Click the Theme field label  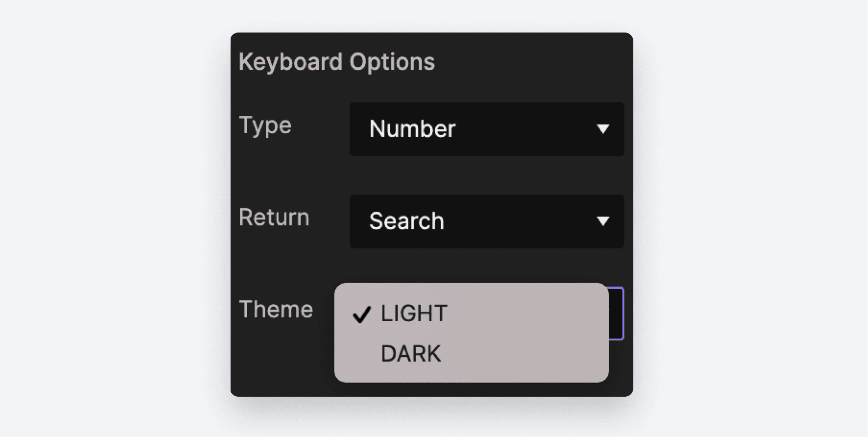[276, 309]
